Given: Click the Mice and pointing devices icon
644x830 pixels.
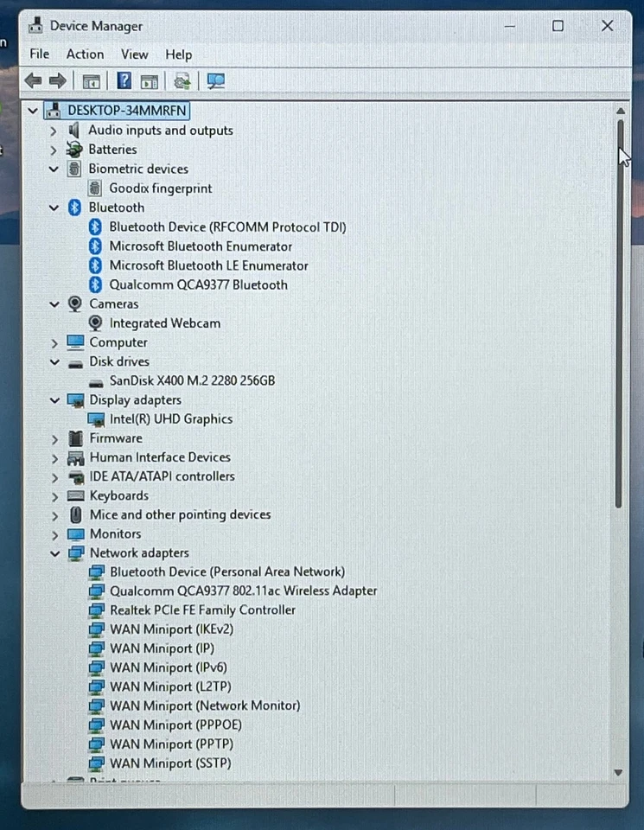Looking at the screenshot, I should [x=76, y=514].
